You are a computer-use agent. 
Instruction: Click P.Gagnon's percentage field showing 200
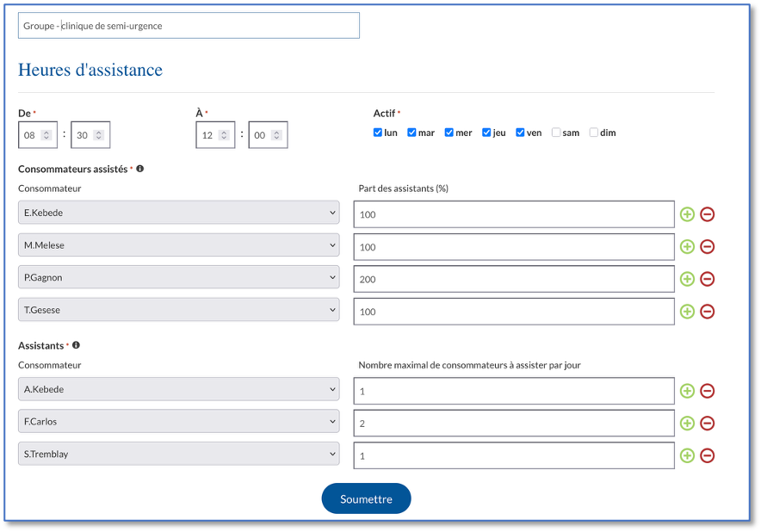tap(514, 279)
